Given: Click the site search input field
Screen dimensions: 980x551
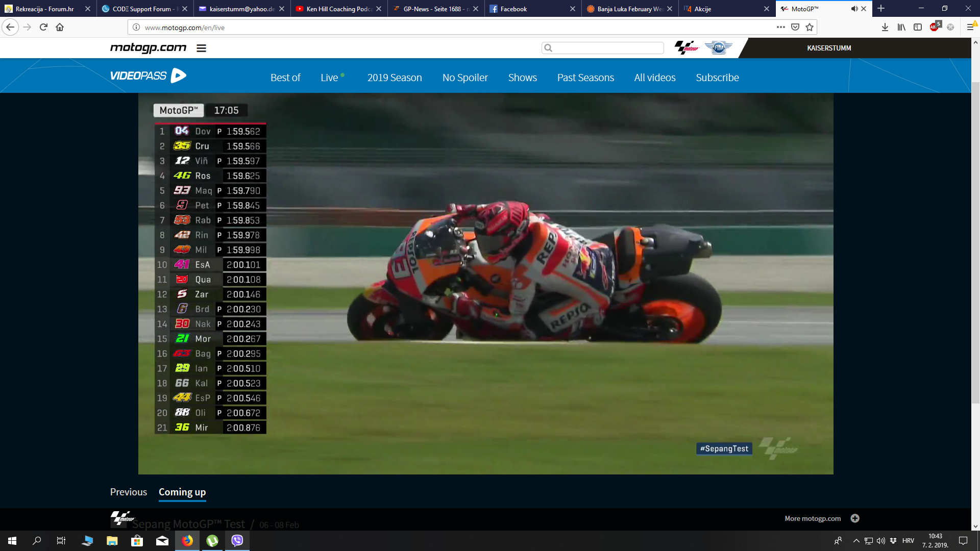Looking at the screenshot, I should coord(607,48).
